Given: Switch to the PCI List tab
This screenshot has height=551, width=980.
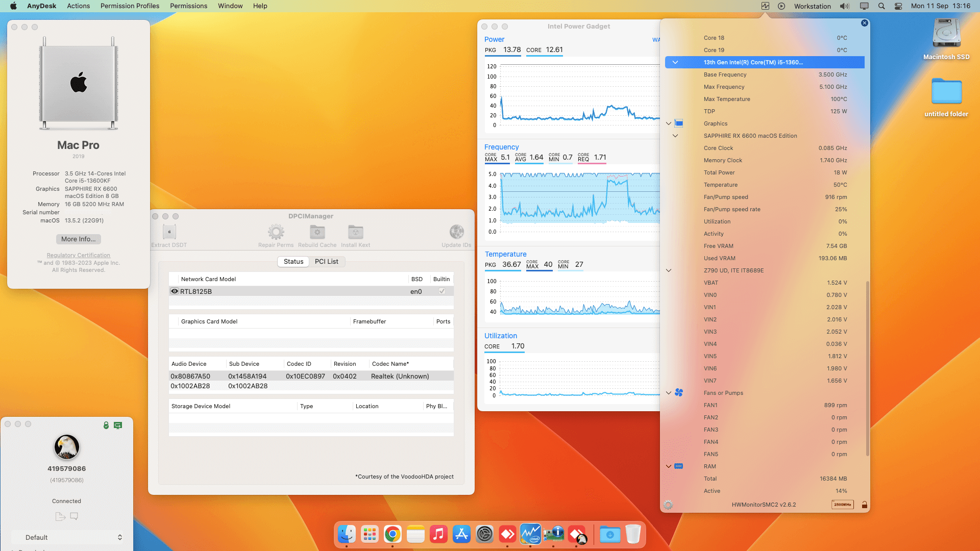Looking at the screenshot, I should pyautogui.click(x=327, y=261).
